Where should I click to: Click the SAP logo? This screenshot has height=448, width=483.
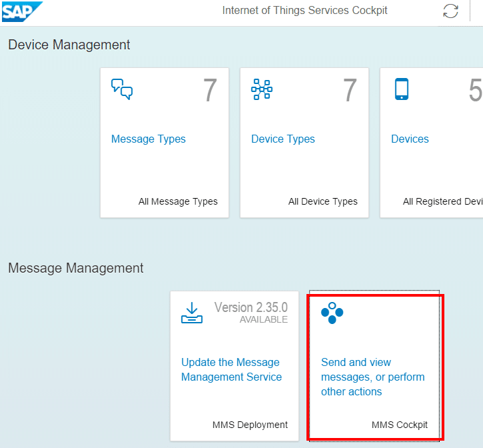(22, 11)
